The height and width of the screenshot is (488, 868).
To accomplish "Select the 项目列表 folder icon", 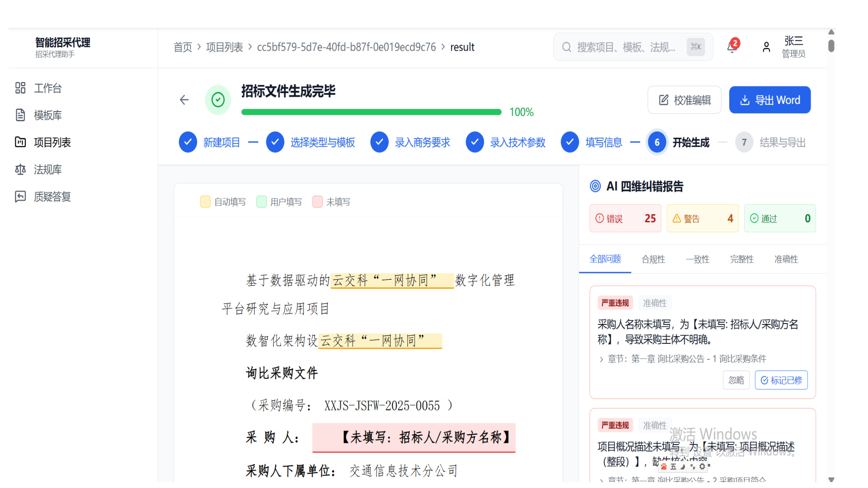I will (20, 142).
